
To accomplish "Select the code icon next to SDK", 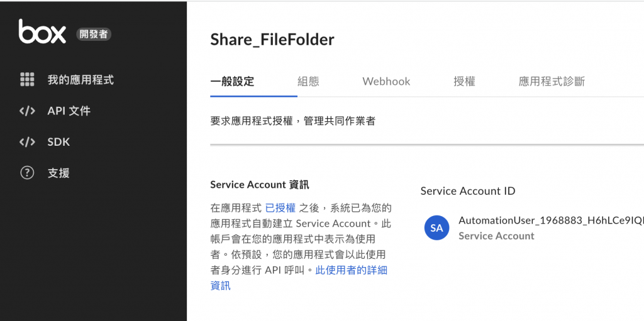I will [27, 142].
